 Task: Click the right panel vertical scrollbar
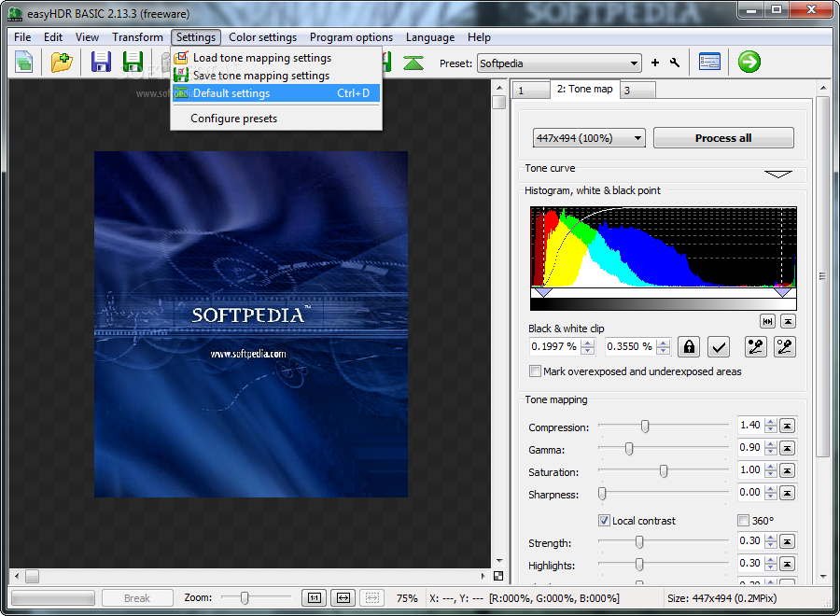823,276
